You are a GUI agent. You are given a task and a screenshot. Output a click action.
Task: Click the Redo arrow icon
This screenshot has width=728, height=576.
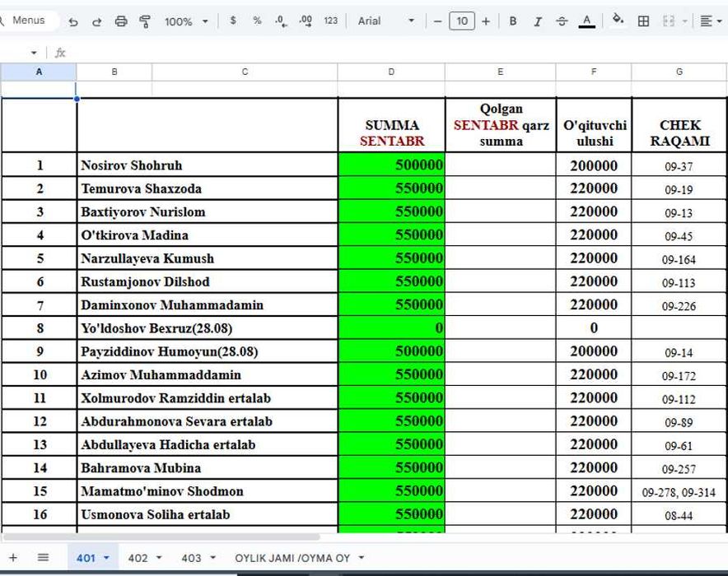96,21
